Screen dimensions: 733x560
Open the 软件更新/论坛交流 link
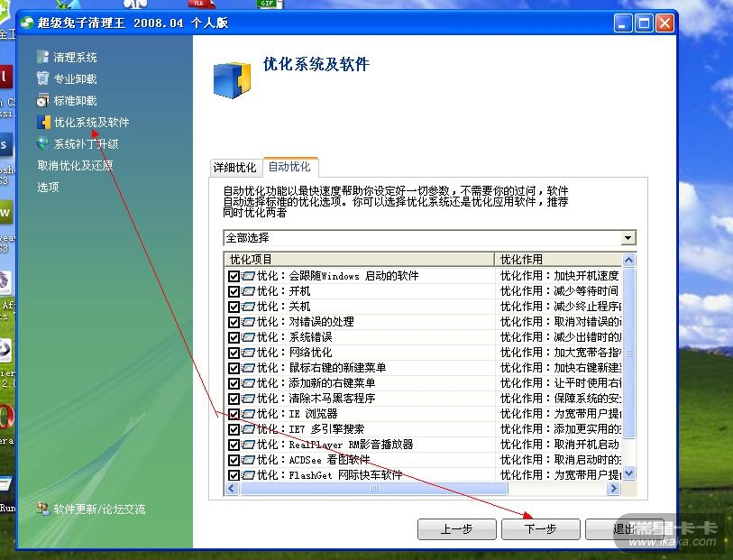click(99, 509)
